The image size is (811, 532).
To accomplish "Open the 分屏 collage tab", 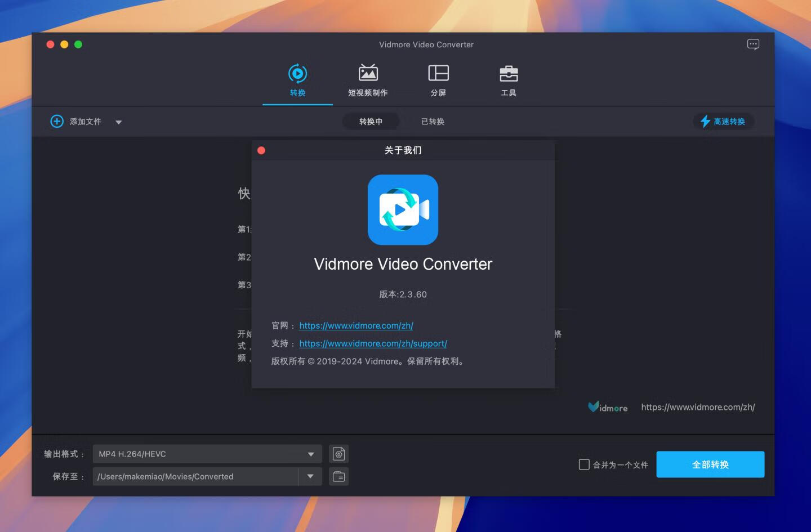I will tap(438, 81).
